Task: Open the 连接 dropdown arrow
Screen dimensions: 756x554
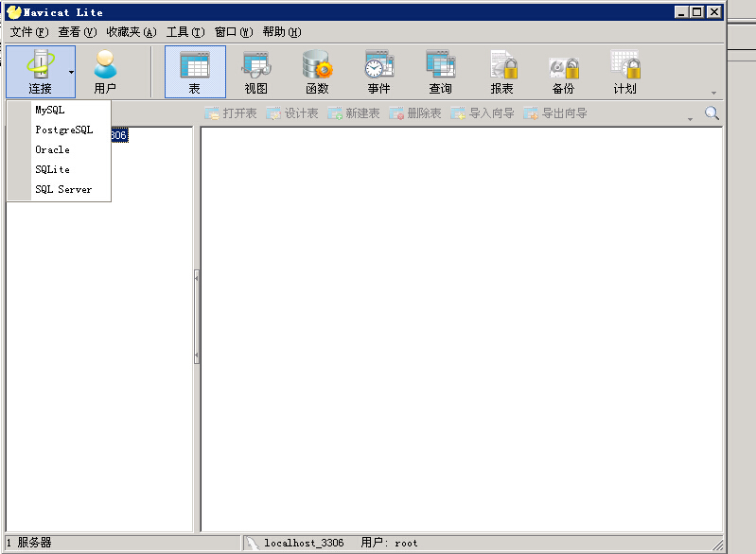Action: [71, 72]
